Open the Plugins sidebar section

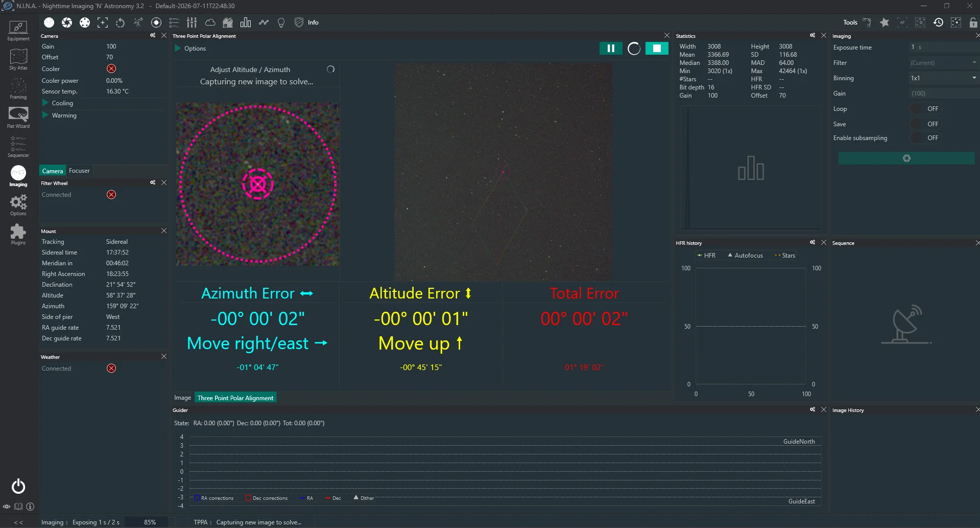pos(18,234)
